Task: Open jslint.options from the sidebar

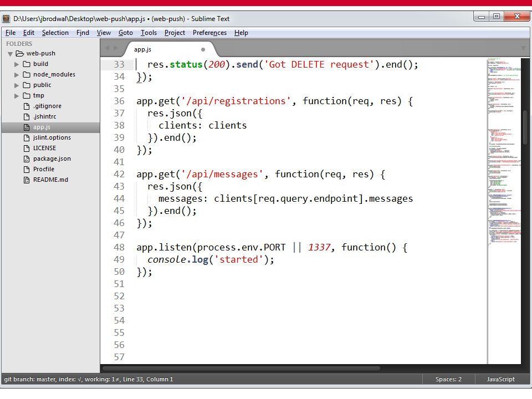Action: tap(52, 138)
